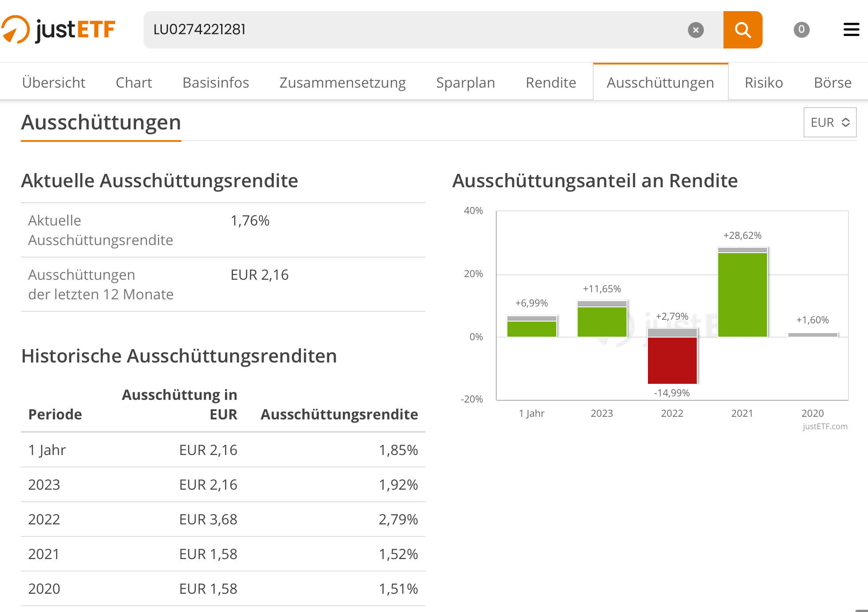Click the Ausschüttungen active tab
Viewport: 868px width, 612px height.
click(660, 83)
